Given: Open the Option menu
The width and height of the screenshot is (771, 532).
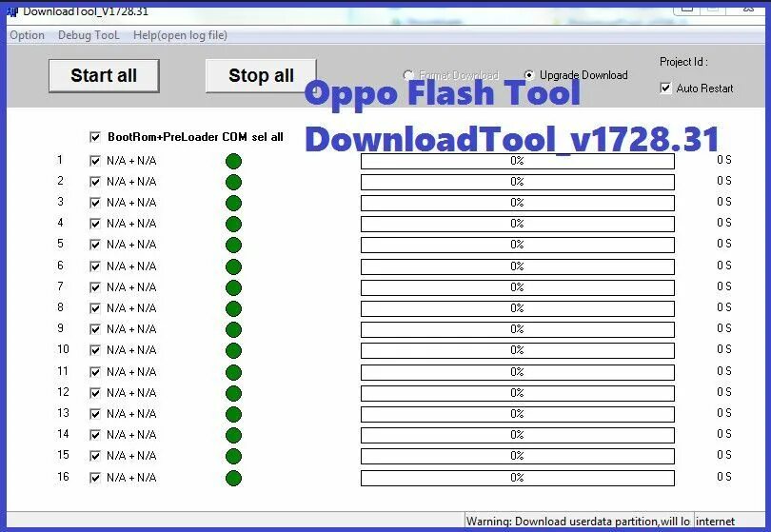Looking at the screenshot, I should click(x=27, y=35).
